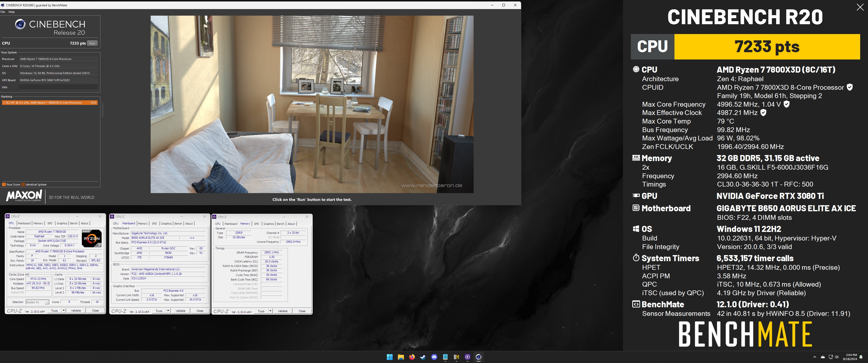This screenshot has height=363, width=868.
Task: Close the BenchMate result overlay
Action: [x=860, y=7]
